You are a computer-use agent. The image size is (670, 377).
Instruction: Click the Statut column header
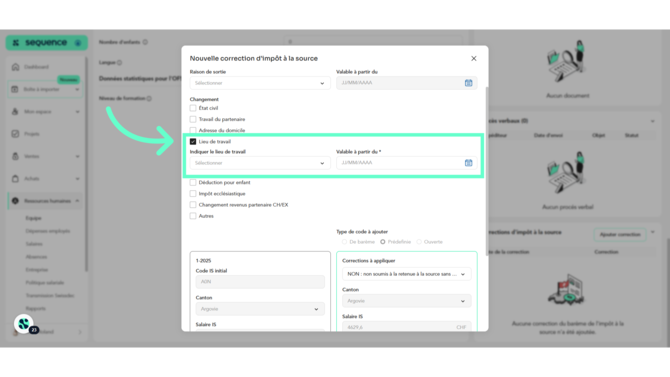click(x=632, y=135)
